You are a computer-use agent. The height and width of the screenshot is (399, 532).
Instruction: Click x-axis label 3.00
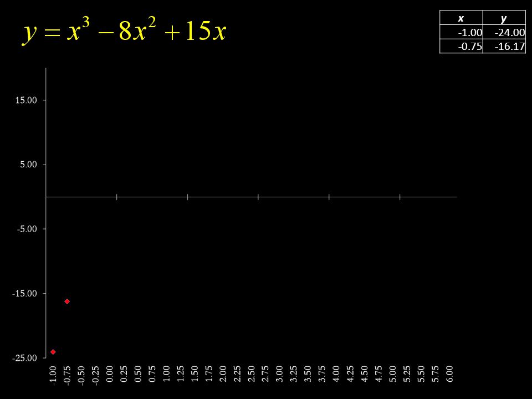pos(279,374)
